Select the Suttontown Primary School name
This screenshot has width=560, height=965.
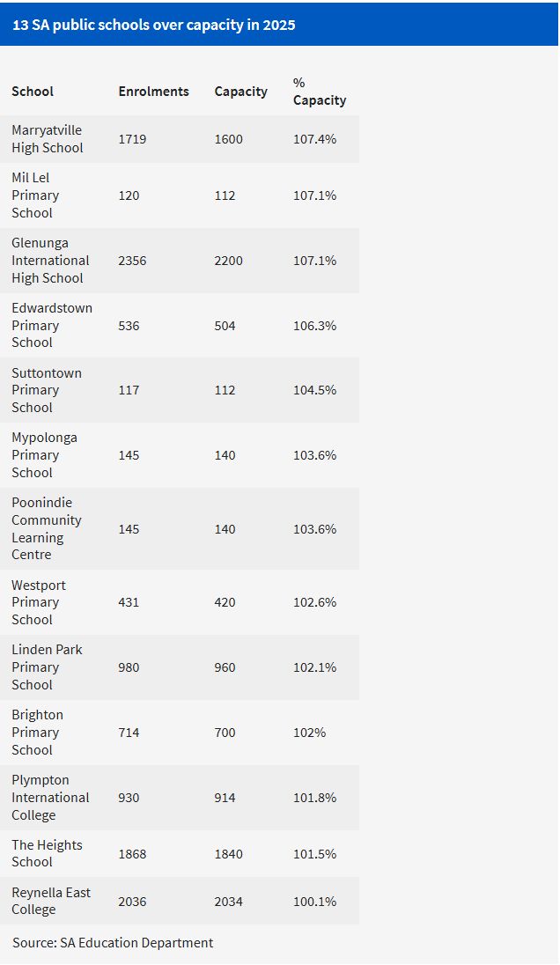46,390
